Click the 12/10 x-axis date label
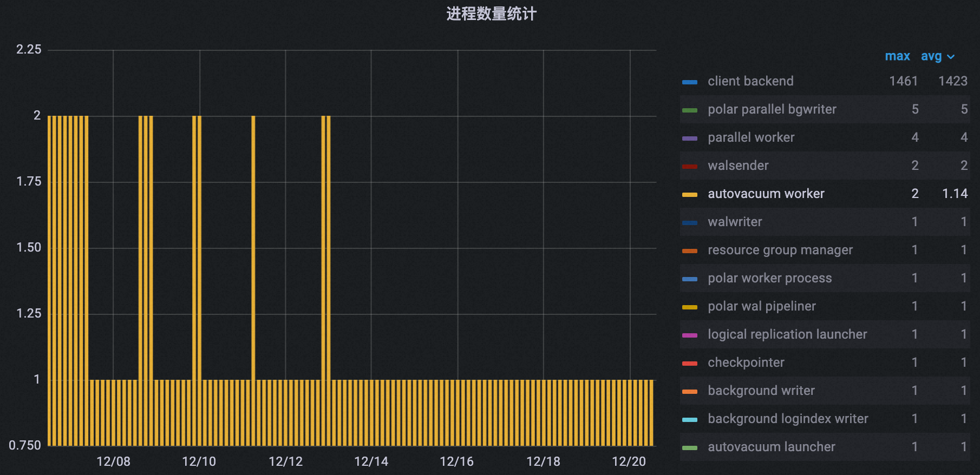 click(199, 461)
